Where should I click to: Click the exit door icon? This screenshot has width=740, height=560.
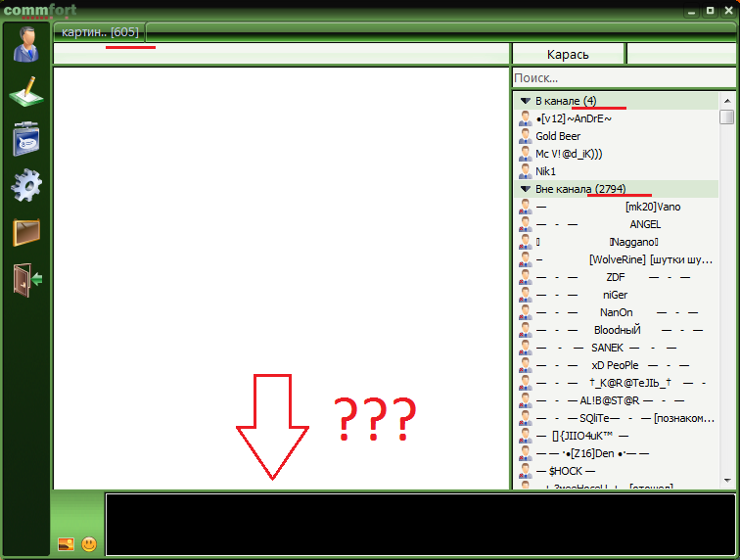click(x=25, y=279)
